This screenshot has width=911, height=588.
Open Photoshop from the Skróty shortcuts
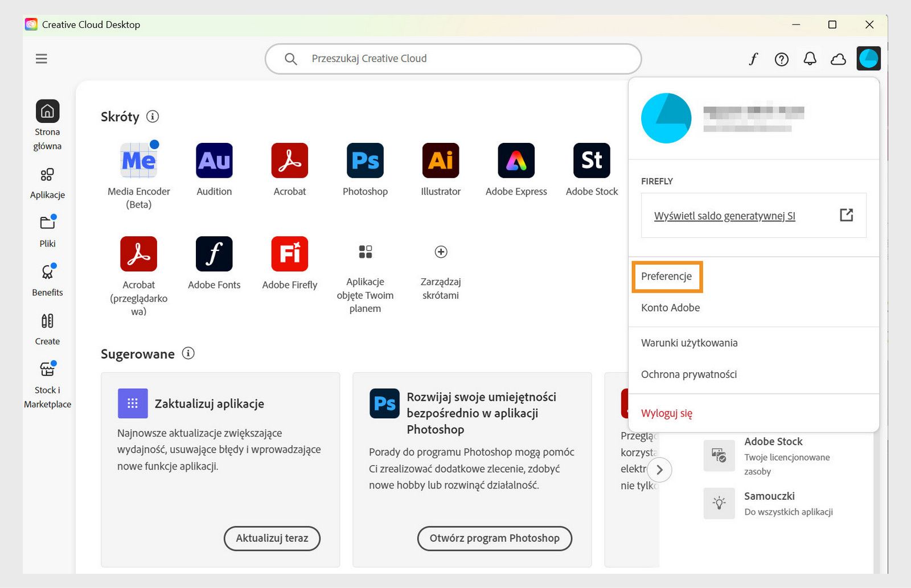(x=365, y=161)
